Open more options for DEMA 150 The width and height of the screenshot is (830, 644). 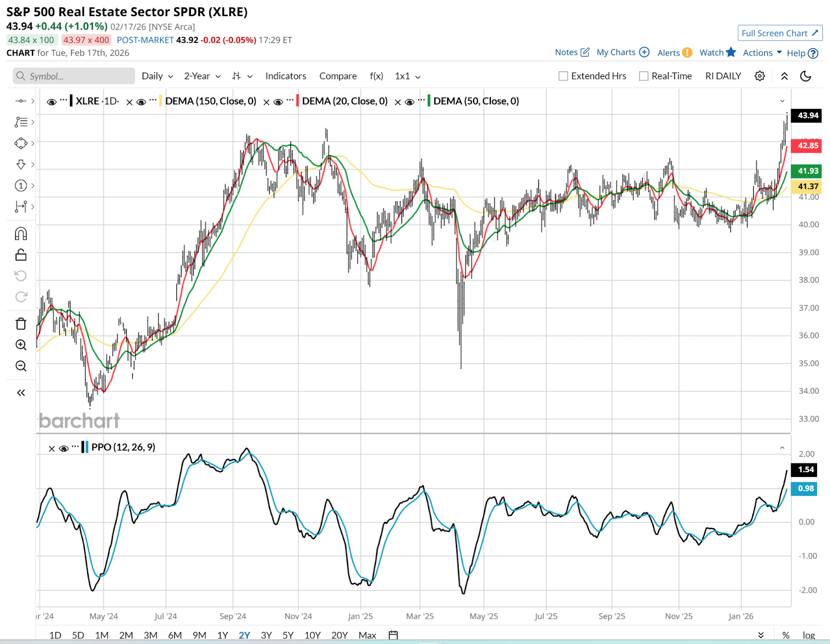(x=153, y=99)
